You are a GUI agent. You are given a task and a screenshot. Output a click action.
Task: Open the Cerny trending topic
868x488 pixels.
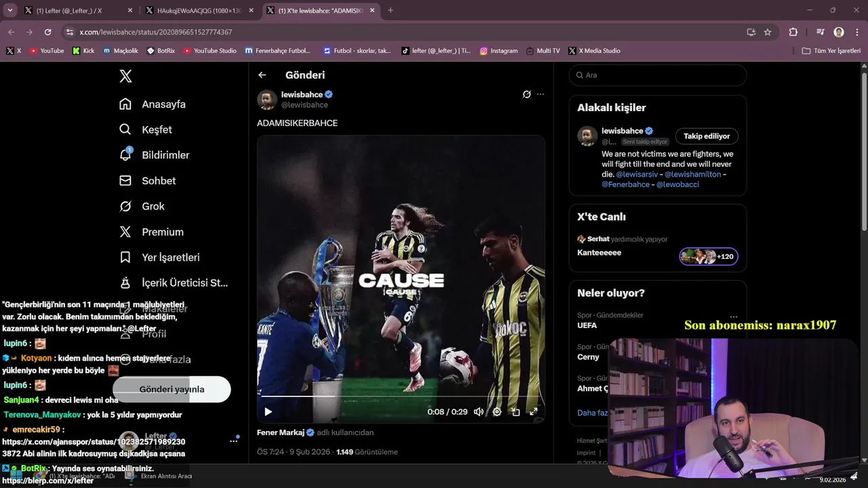(x=588, y=357)
